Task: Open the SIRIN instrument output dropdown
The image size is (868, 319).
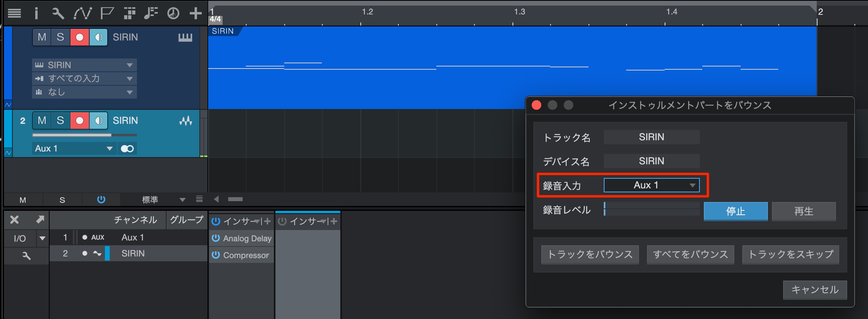Action: 84,65
